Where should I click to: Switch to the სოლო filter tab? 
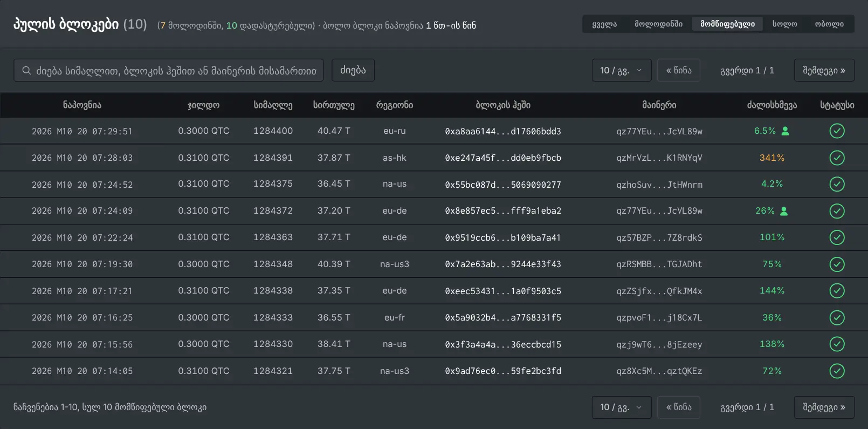(x=784, y=24)
